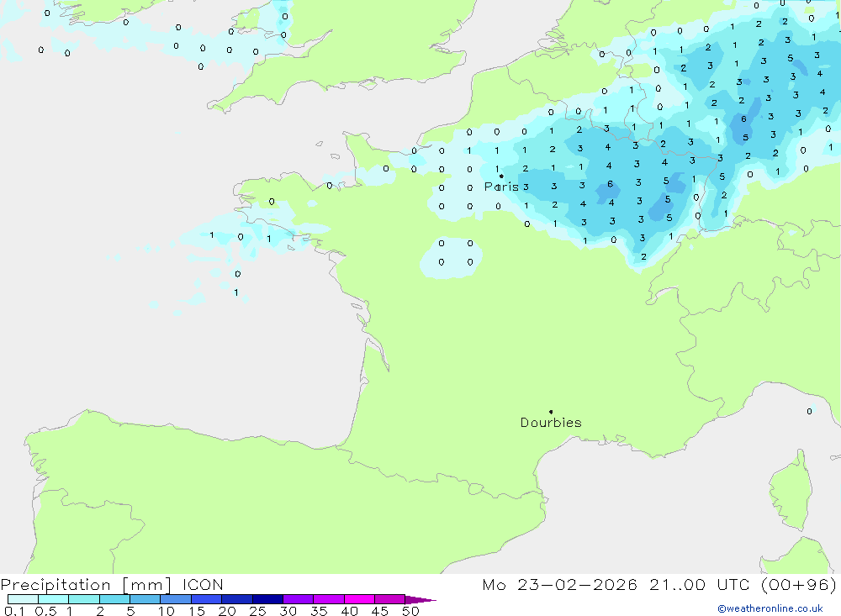Click the Dourbies location marker dot
This screenshot has width=841, height=616.
(551, 412)
